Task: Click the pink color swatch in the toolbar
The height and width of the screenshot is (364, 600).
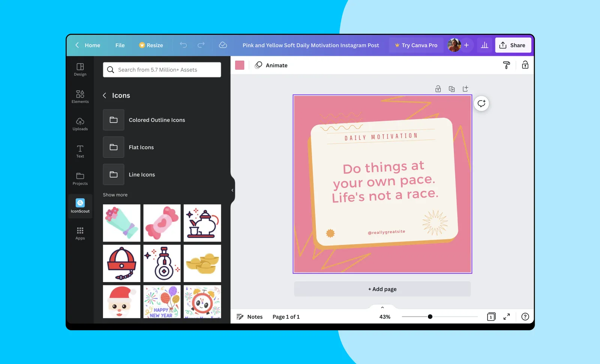Action: pos(240,65)
